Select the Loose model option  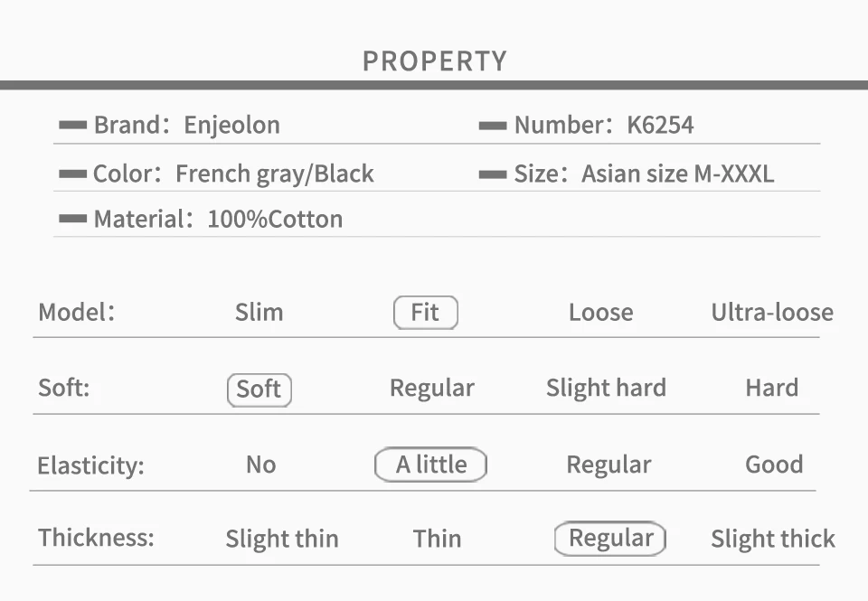coord(600,313)
